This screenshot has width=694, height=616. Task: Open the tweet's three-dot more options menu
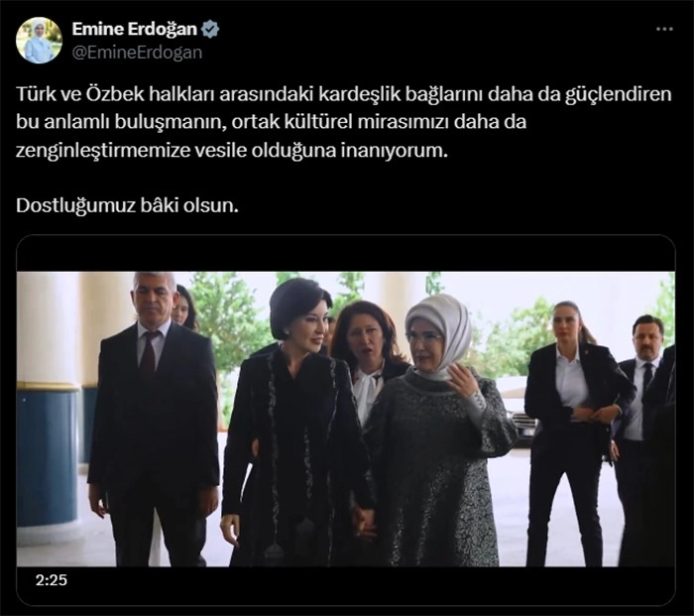(x=664, y=29)
